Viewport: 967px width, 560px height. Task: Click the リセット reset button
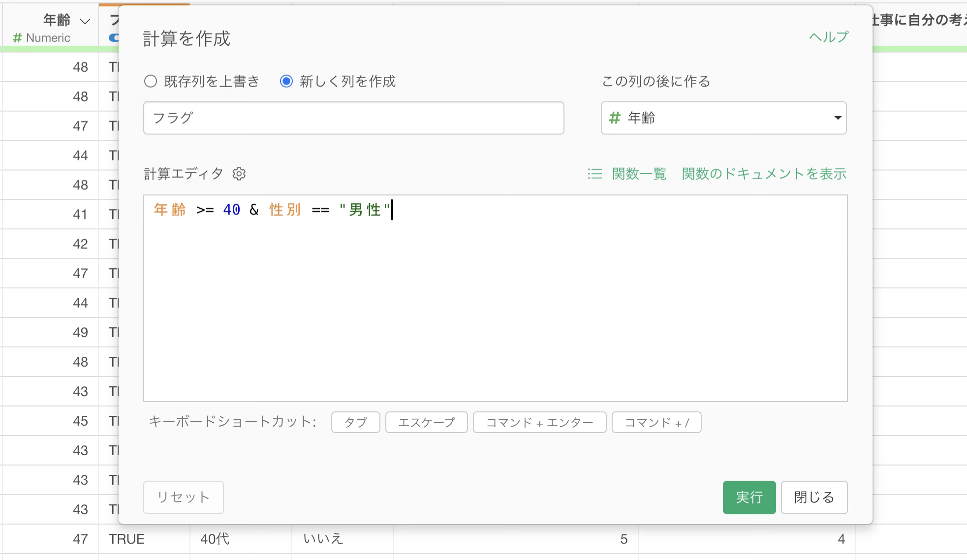click(183, 498)
